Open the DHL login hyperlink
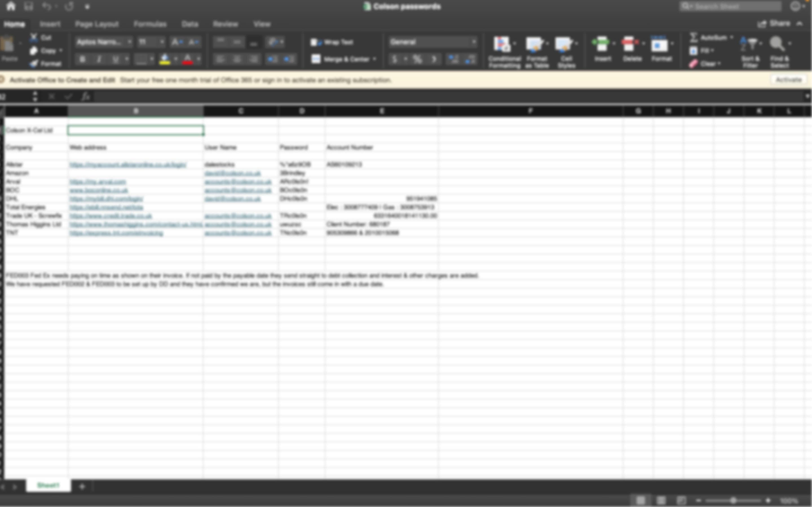 pyautogui.click(x=105, y=198)
